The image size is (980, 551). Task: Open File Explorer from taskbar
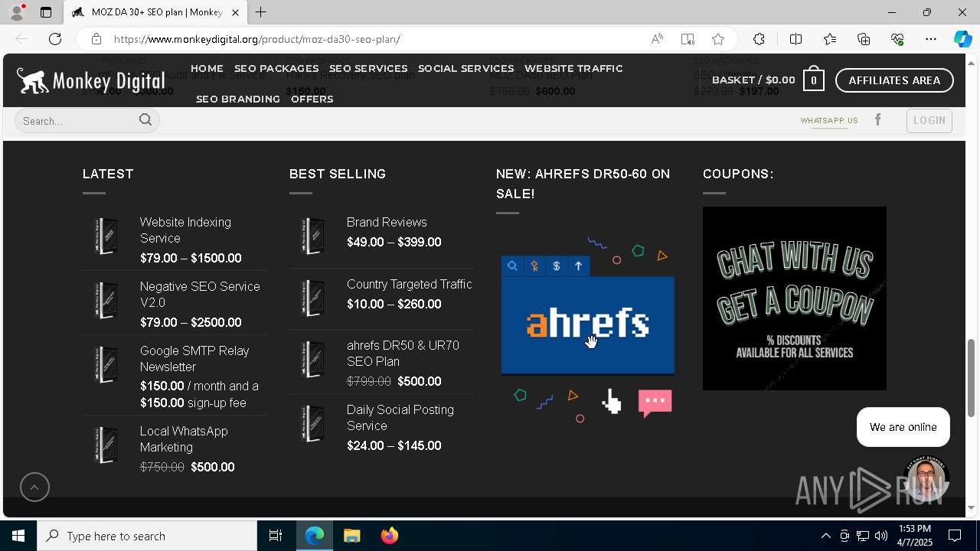(x=351, y=536)
